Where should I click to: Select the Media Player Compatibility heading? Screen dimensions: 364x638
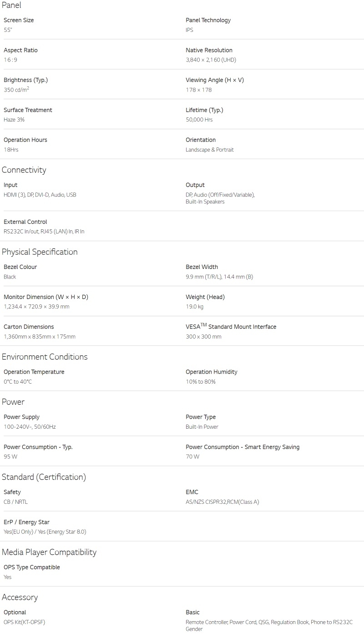[49, 552]
